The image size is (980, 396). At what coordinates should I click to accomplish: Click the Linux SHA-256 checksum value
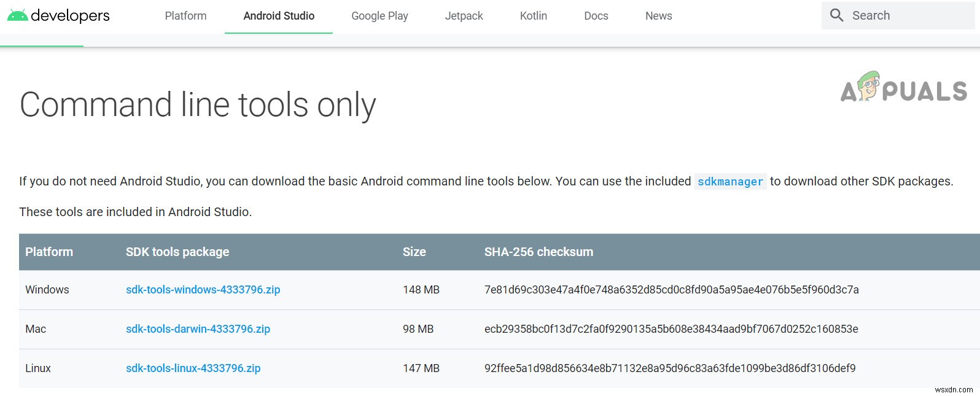point(670,368)
